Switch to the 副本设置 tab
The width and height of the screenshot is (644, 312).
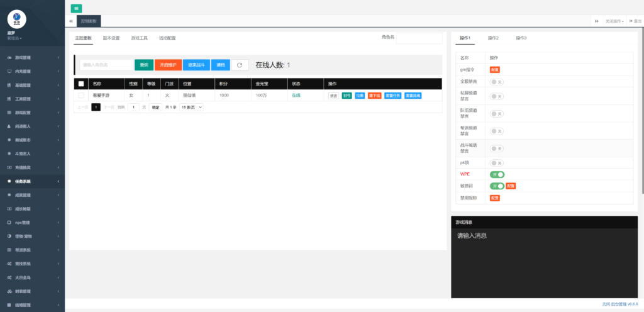[x=111, y=38]
